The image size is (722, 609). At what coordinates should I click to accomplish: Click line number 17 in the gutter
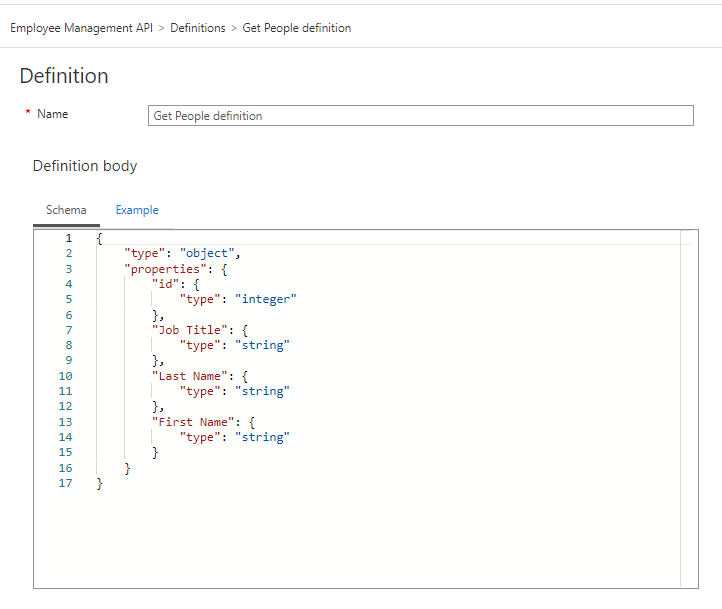(65, 483)
